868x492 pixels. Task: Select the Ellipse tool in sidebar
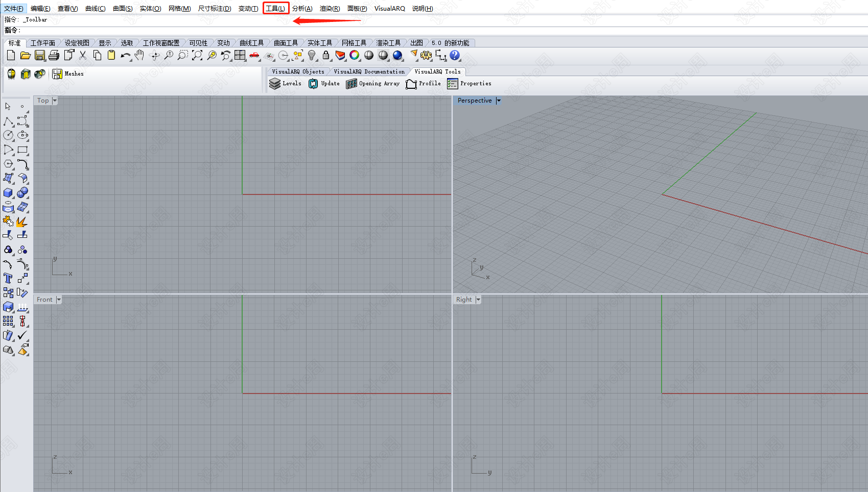click(22, 135)
